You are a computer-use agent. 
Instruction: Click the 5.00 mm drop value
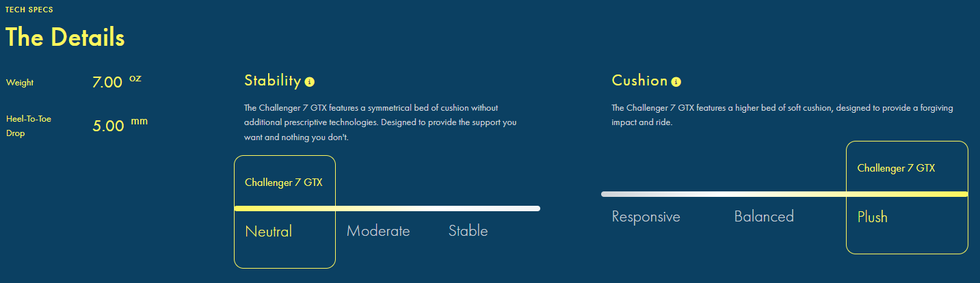click(120, 125)
